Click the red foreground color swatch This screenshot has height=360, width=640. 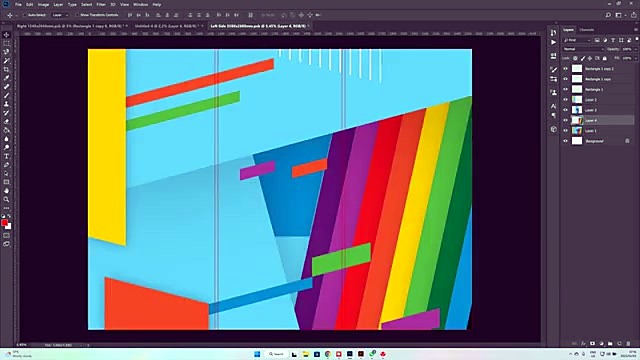coord(4,222)
